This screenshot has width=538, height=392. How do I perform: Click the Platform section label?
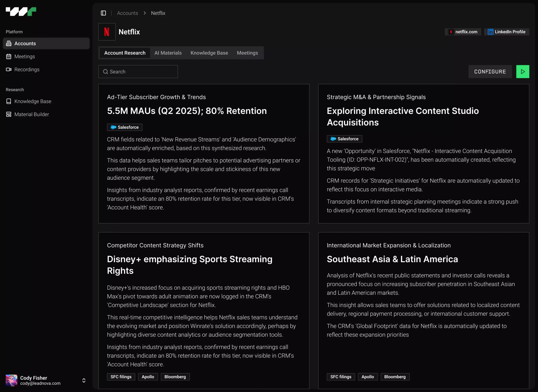[x=14, y=32]
